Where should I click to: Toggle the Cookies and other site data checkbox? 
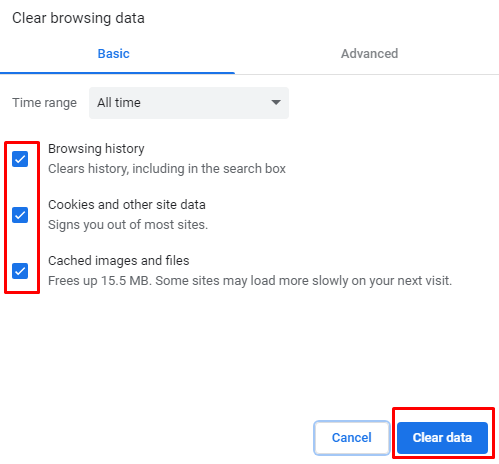(20, 215)
